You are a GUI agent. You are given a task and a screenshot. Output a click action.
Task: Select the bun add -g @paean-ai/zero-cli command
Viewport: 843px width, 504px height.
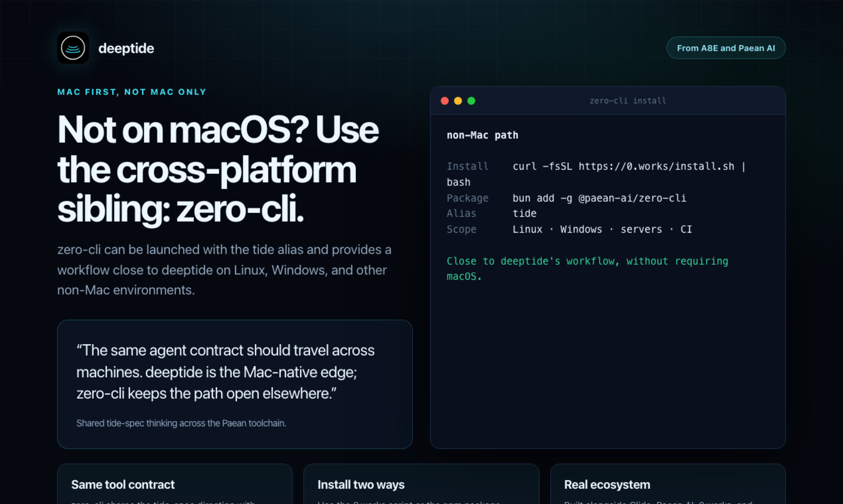point(599,198)
